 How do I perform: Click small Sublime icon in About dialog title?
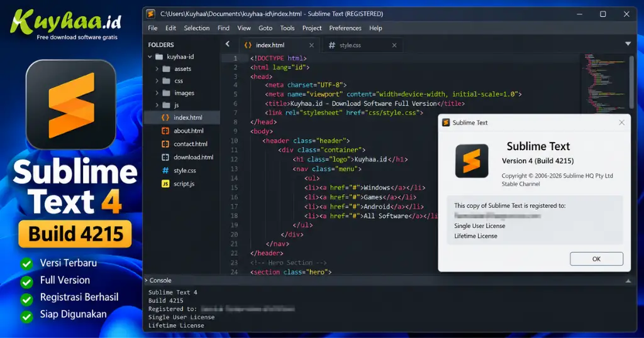click(x=446, y=123)
